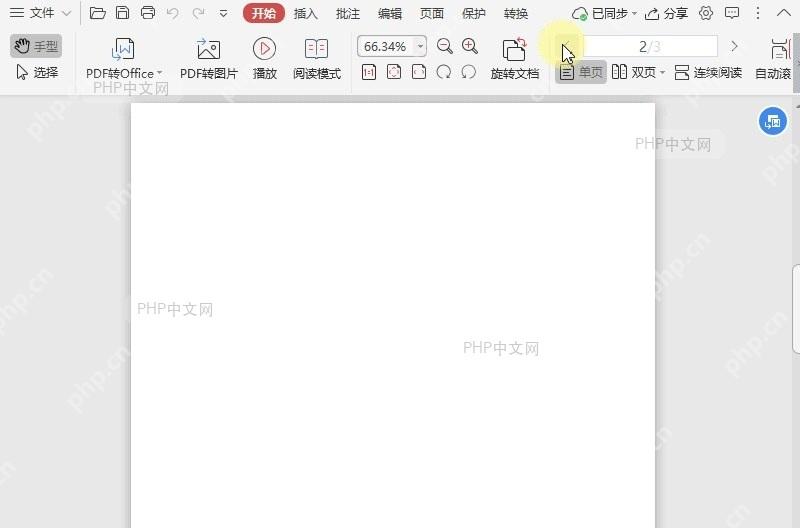Image resolution: width=800 pixels, height=528 pixels.
Task: Enter 阅读模式 reading mode
Action: 316,59
